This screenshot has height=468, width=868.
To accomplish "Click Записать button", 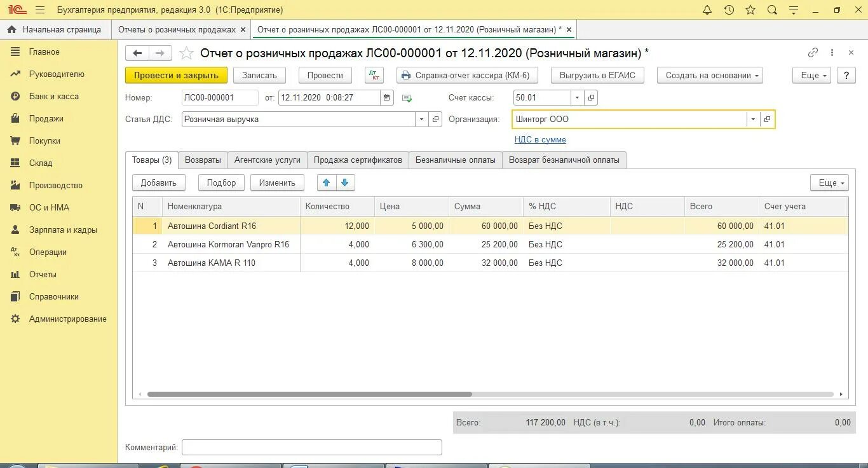I will click(259, 75).
